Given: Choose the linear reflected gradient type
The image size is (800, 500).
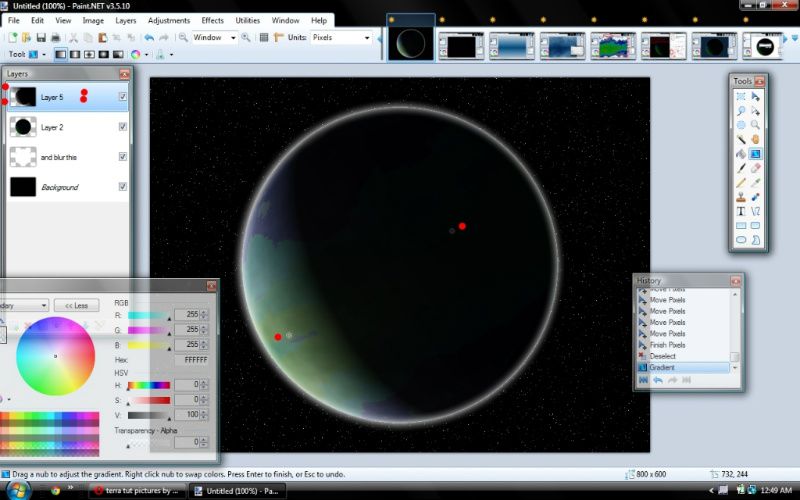Looking at the screenshot, I should coord(74,54).
